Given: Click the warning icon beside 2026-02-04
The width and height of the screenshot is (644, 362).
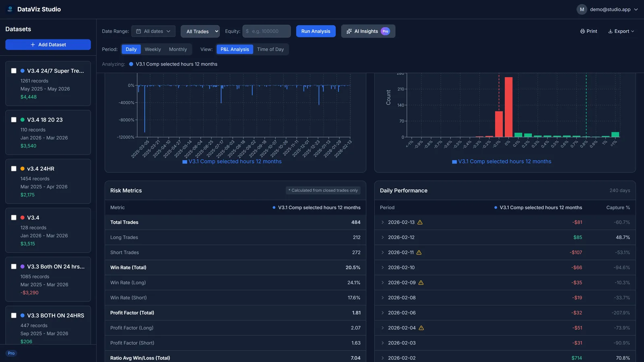Looking at the screenshot, I should [421, 328].
